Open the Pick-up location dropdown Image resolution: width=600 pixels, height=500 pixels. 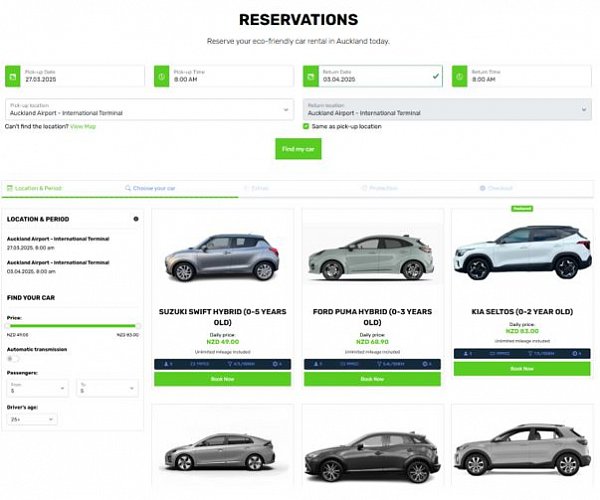click(x=150, y=110)
